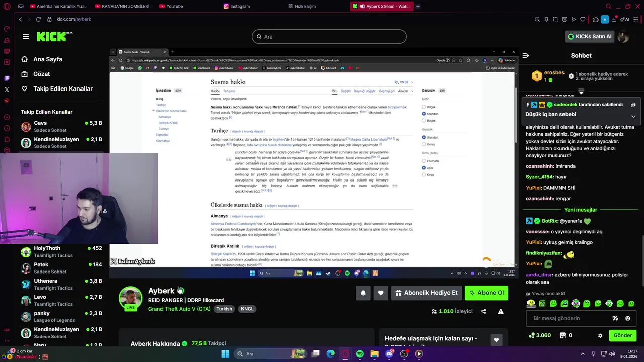644x362 pixels.
Task: Click the first yellow DJ emote in quick bar
Action: pyautogui.click(x=531, y=304)
